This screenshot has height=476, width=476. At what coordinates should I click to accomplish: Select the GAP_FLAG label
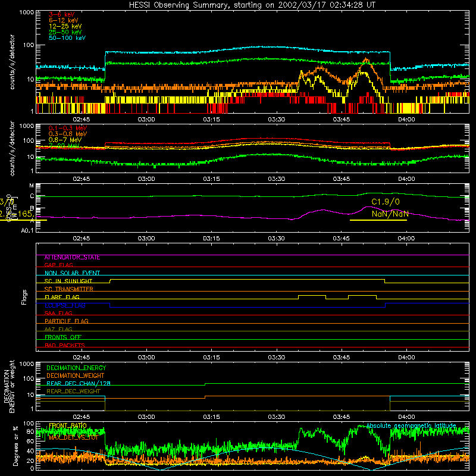[x=58, y=265]
